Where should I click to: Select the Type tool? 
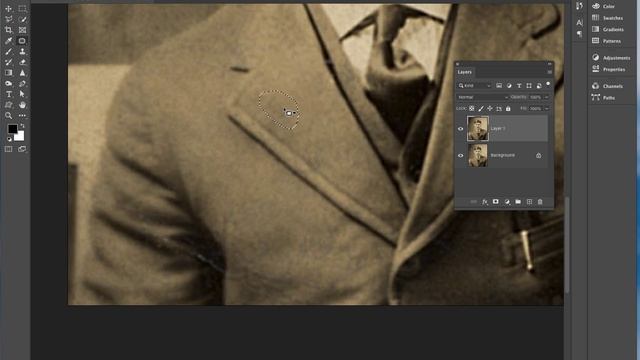click(x=8, y=94)
